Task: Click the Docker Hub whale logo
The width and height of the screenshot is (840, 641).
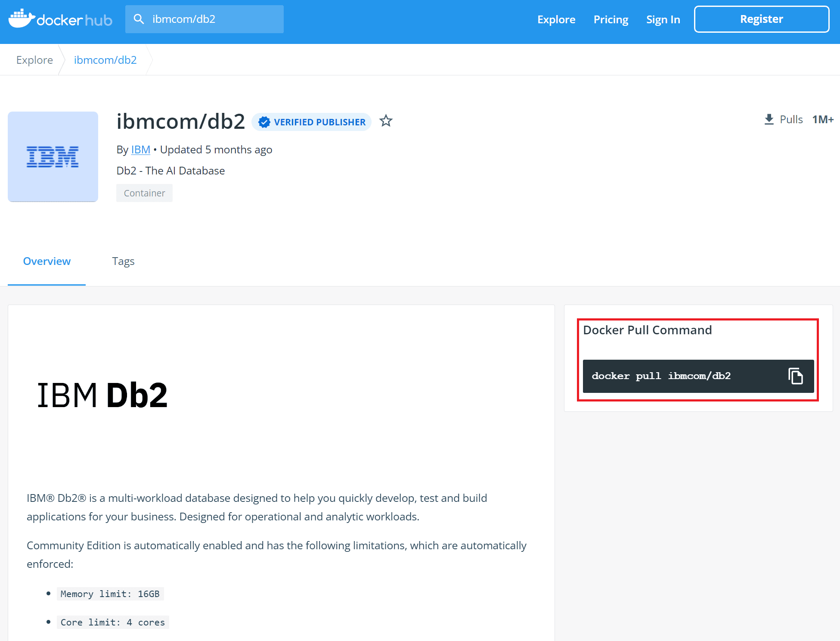Action: tap(60, 19)
